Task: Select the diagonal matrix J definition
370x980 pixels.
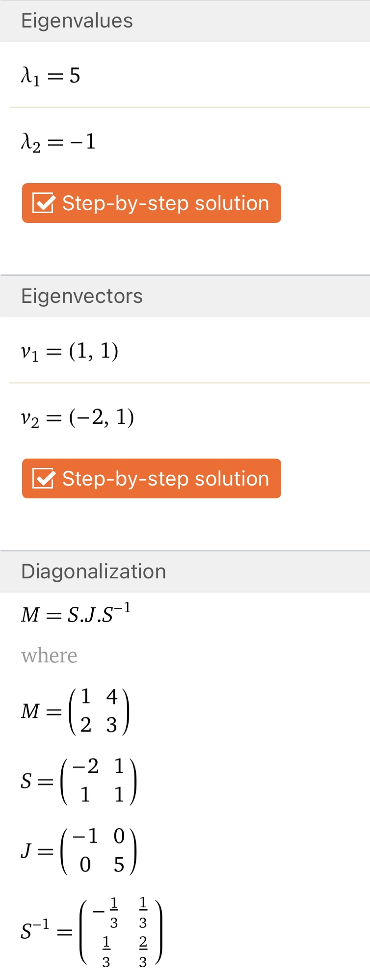Action: pos(79,850)
